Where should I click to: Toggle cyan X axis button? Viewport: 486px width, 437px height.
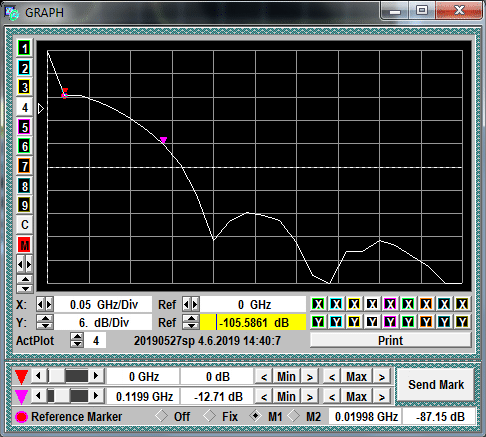(336, 304)
